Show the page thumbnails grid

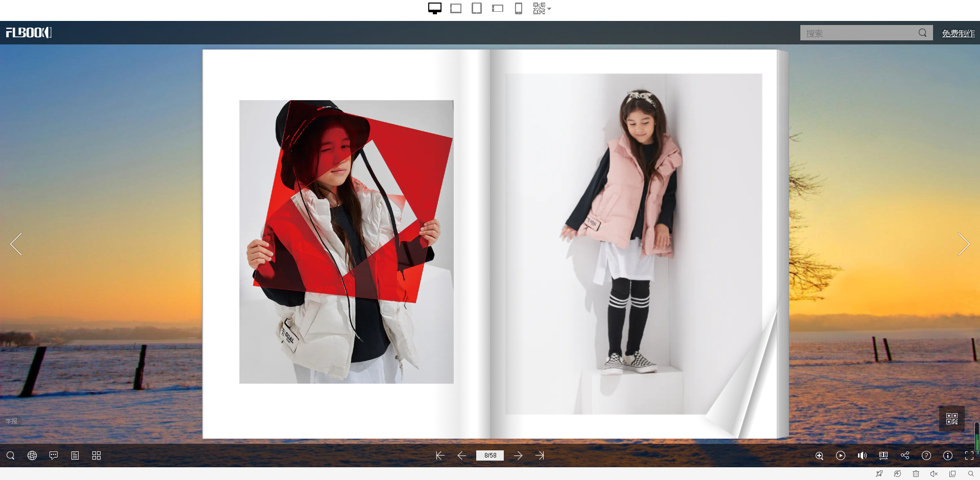(96, 455)
